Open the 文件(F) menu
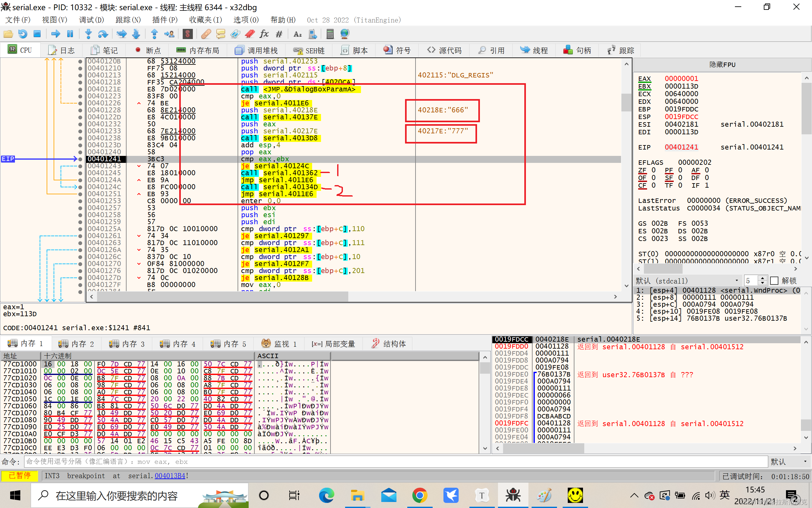 [18, 20]
